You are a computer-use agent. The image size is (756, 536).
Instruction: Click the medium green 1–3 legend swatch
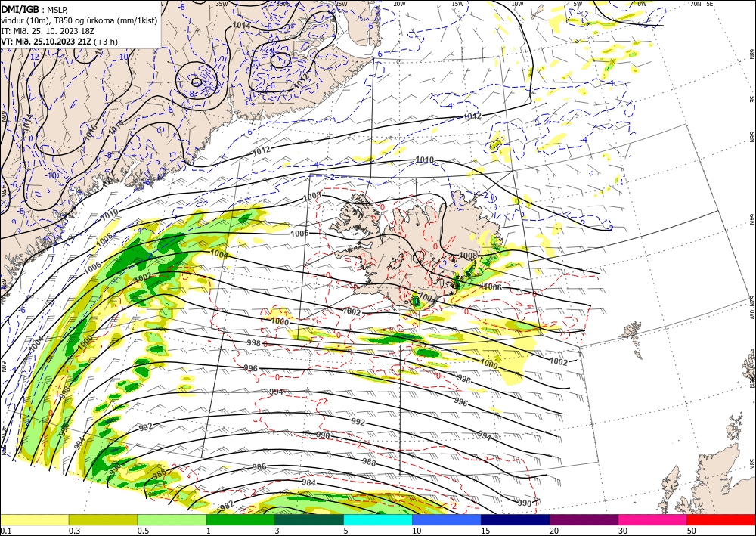pyautogui.click(x=240, y=519)
